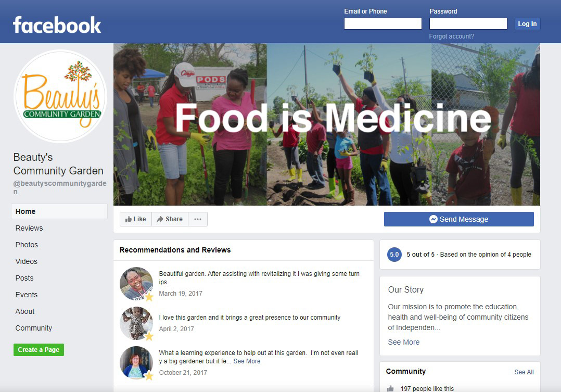Click the Forgot account? link
Screen dimensions: 561x392
[452, 36]
